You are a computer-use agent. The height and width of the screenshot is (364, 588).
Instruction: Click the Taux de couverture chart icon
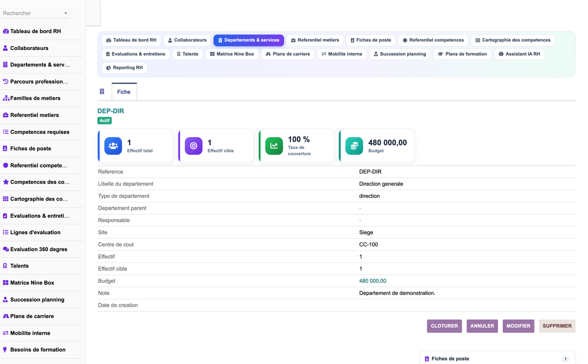pos(274,146)
